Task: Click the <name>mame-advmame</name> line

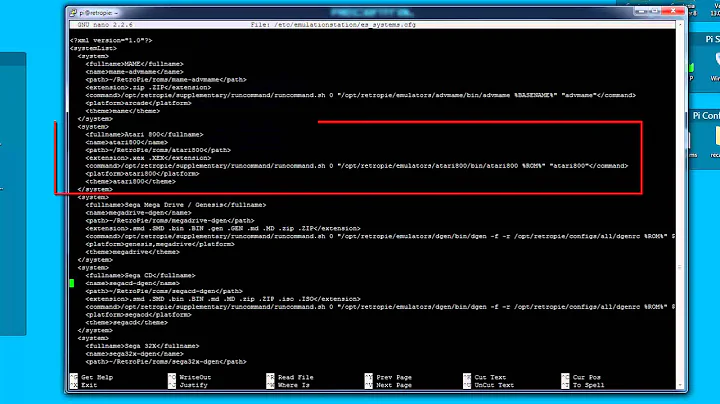Action: (135, 72)
